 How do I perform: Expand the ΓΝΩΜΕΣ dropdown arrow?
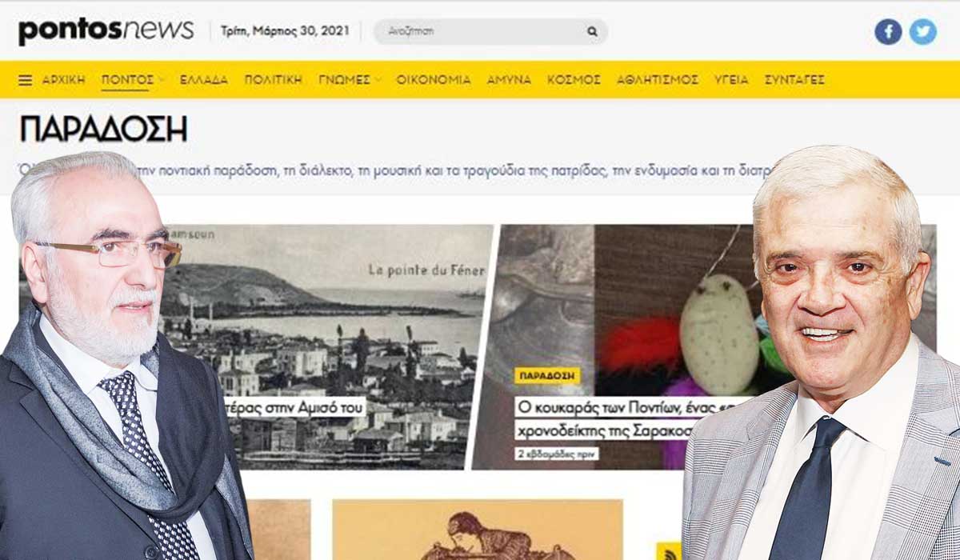click(378, 79)
